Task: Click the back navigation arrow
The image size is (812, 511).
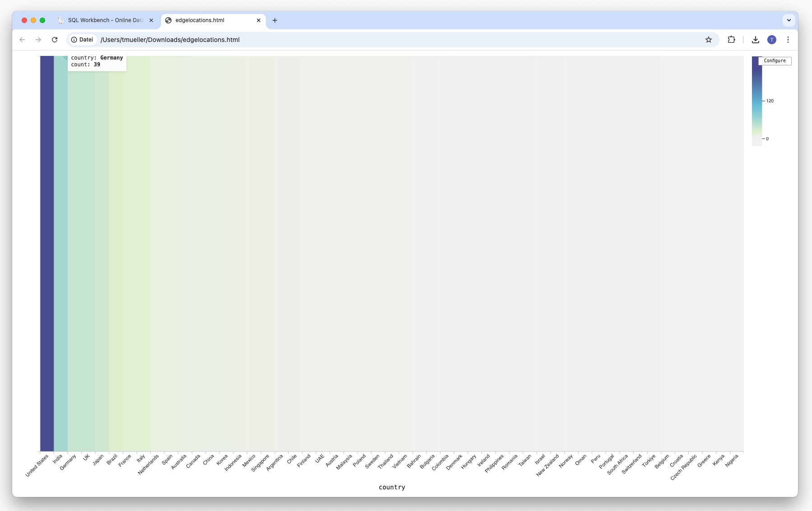Action: (x=23, y=40)
